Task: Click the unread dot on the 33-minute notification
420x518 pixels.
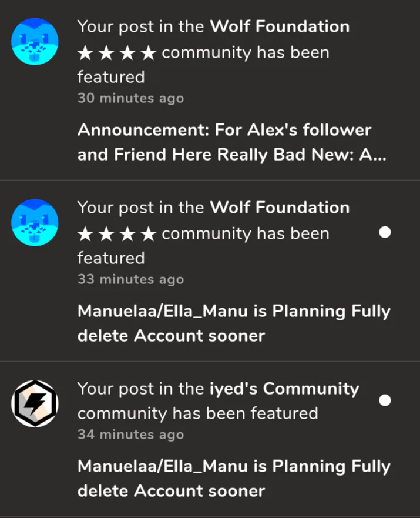Action: (x=385, y=233)
